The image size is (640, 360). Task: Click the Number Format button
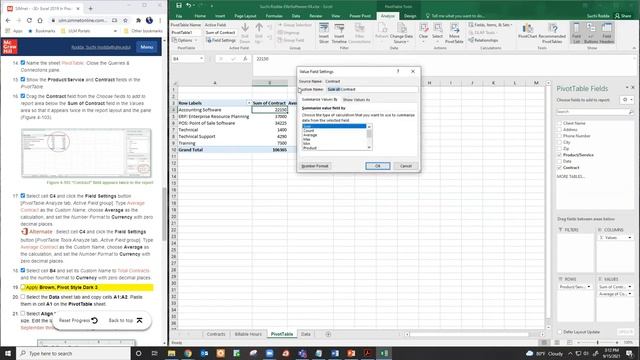click(x=315, y=166)
